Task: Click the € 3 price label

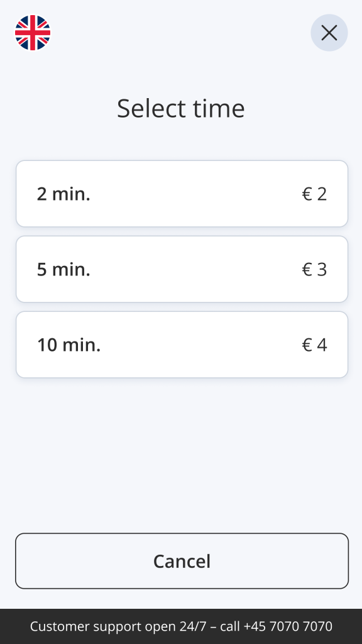Action: (314, 269)
